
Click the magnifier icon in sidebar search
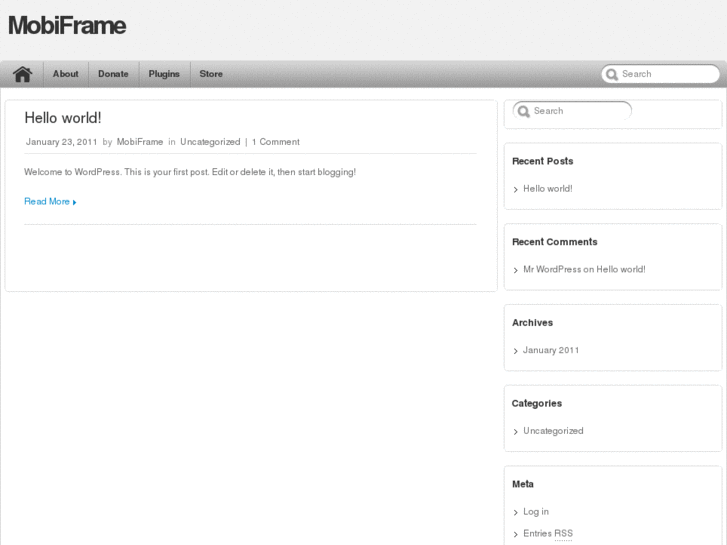coord(523,111)
